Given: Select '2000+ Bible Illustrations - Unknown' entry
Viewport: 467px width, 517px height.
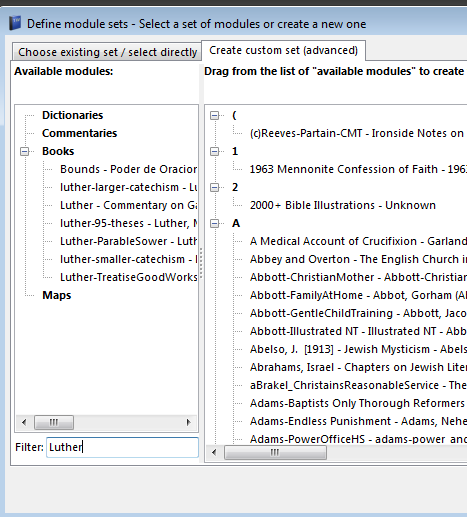Looking at the screenshot, I should 343,205.
